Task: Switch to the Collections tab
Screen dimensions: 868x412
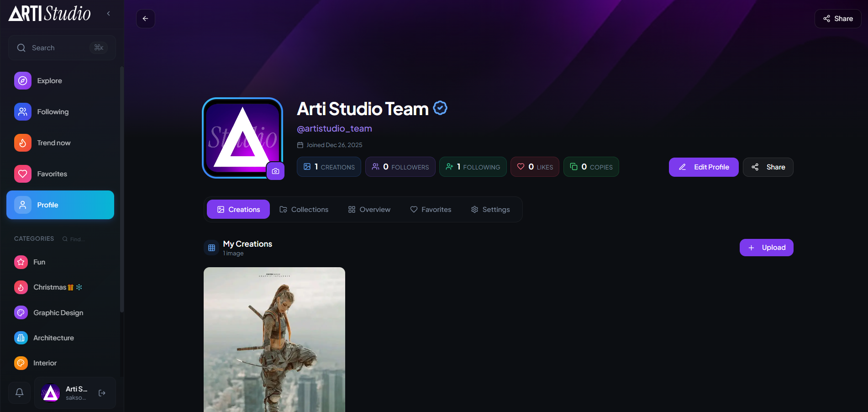Action: 304,209
